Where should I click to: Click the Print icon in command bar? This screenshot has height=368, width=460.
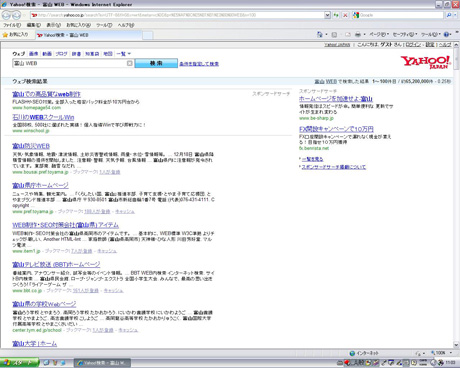358,34
